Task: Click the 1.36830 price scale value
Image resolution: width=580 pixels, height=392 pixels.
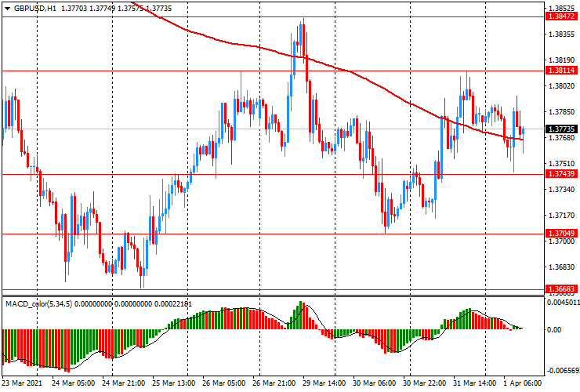Action: 562,267
